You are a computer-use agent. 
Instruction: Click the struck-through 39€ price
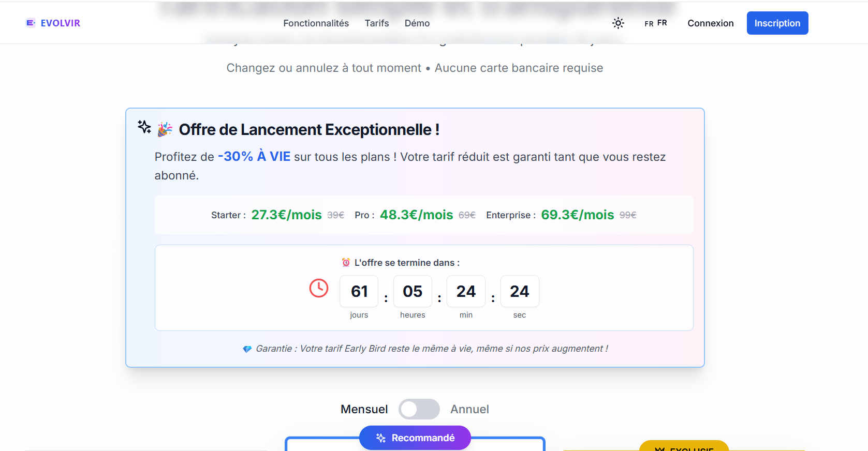click(x=335, y=215)
